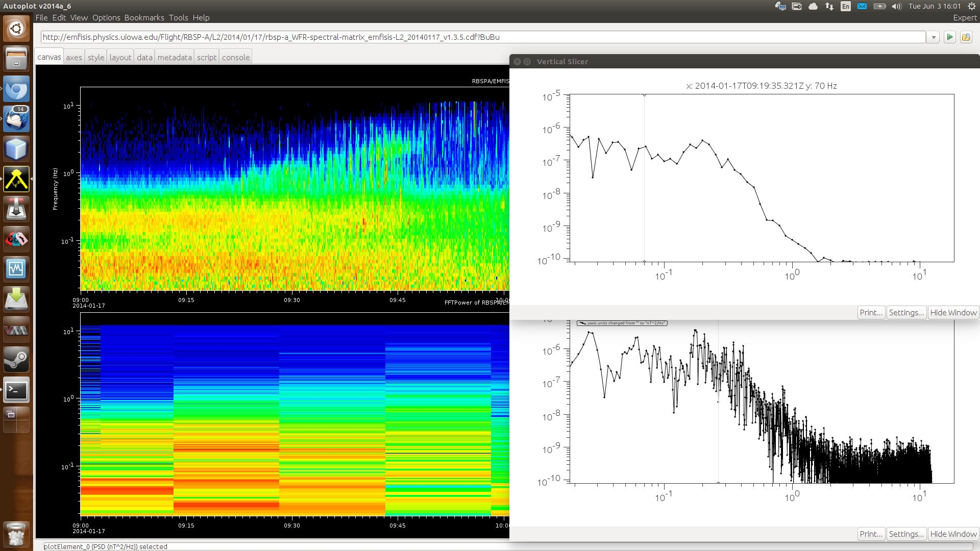Open the File menu
980x551 pixels.
click(41, 17)
